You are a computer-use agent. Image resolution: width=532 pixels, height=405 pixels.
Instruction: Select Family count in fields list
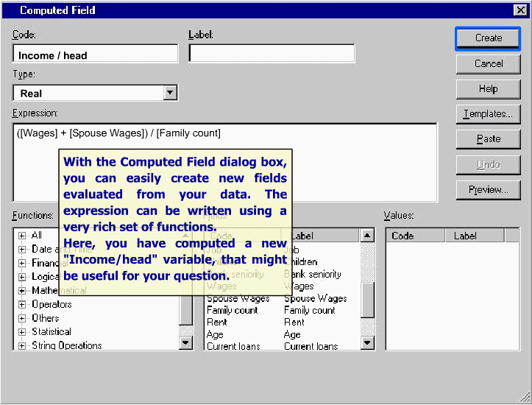233,310
